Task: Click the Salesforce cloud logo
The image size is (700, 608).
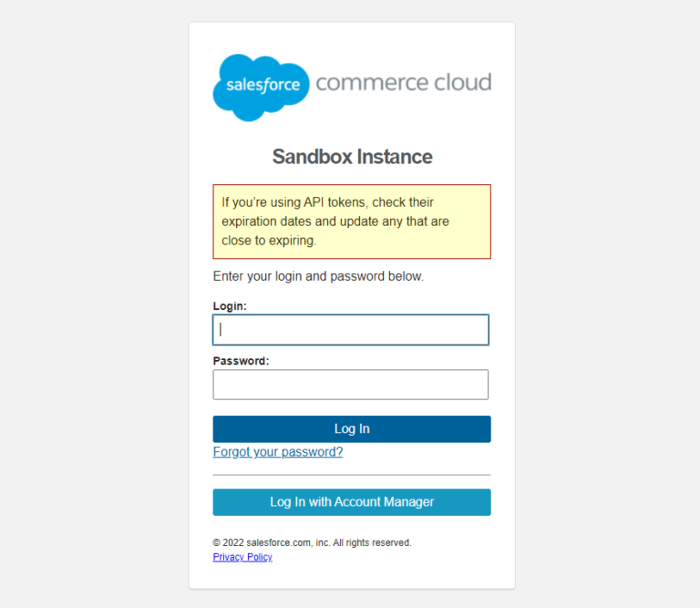Action: pyautogui.click(x=262, y=88)
